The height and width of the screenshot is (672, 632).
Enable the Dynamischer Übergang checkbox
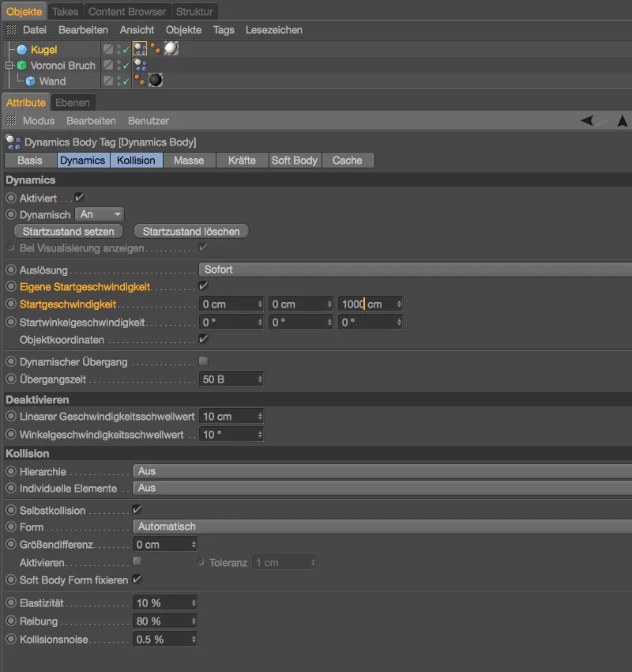(x=203, y=361)
